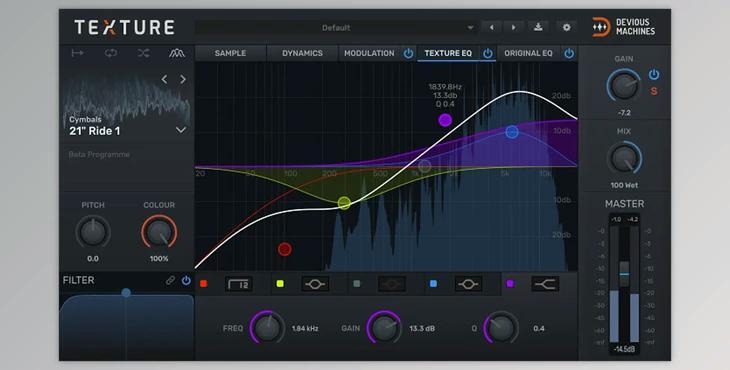Click the 100 Wet mix readout
This screenshot has width=730, height=370.
(x=624, y=185)
